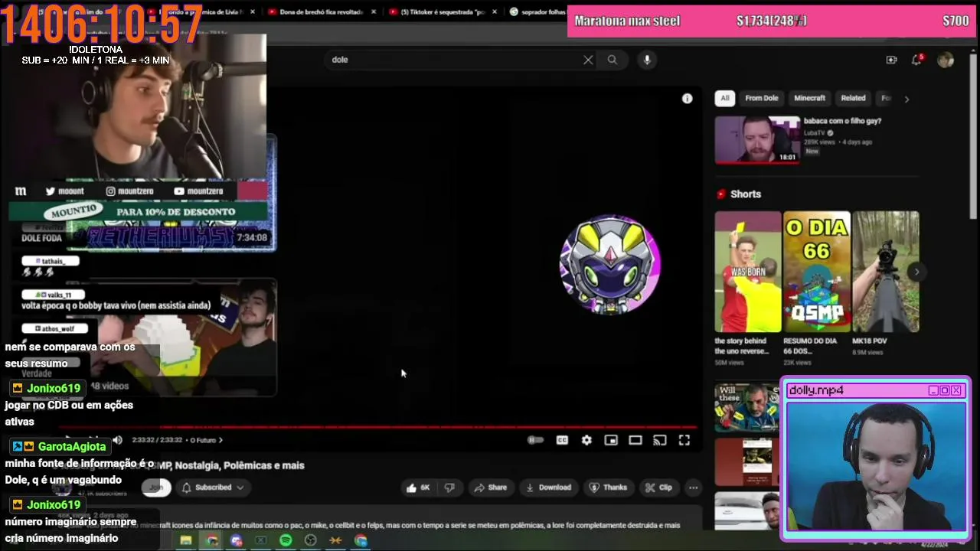Open the 'babaca com o filho gay?' video thumbnail
980x551 pixels.
757,139
